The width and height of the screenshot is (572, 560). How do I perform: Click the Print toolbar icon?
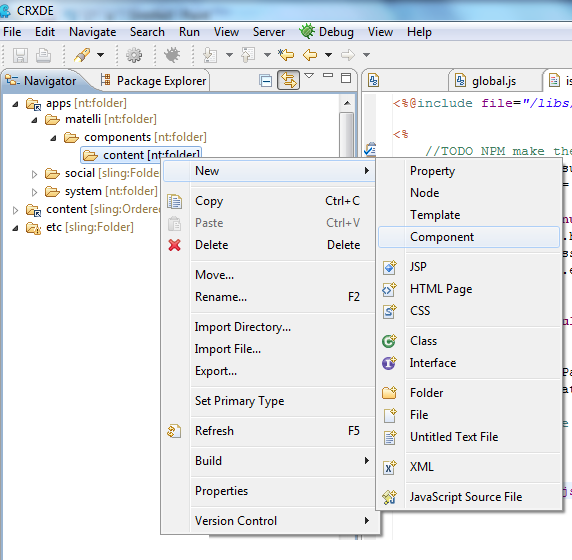(x=43, y=55)
